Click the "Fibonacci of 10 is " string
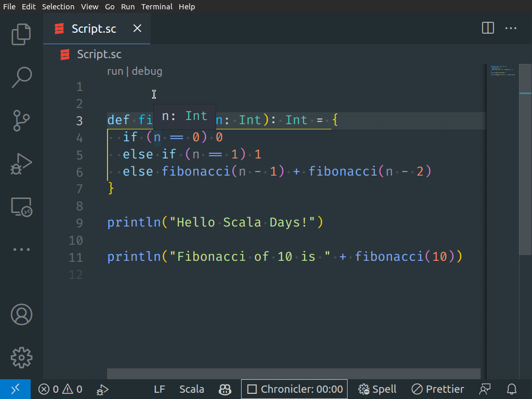Screen dimensions: 532x399 coord(250,257)
